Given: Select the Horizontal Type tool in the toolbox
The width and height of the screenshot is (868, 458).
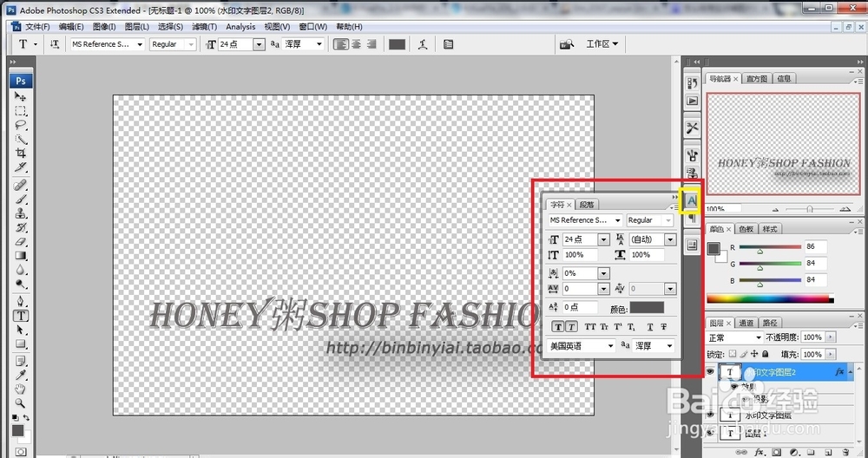Looking at the screenshot, I should 21,316.
